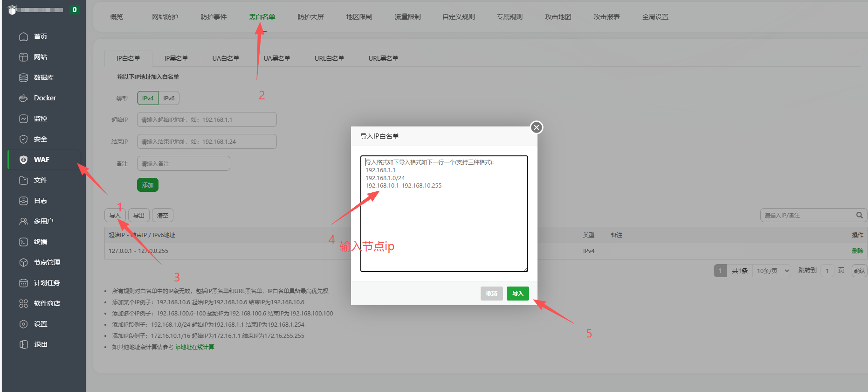Open the 流量限制 tab
868x392 pixels.
[408, 17]
